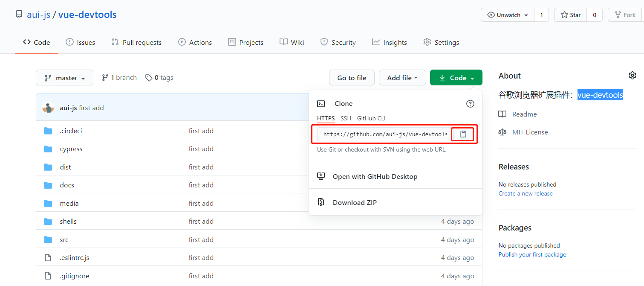Image resolution: width=644 pixels, height=286 pixels.
Task: Fork the repository
Action: click(625, 15)
